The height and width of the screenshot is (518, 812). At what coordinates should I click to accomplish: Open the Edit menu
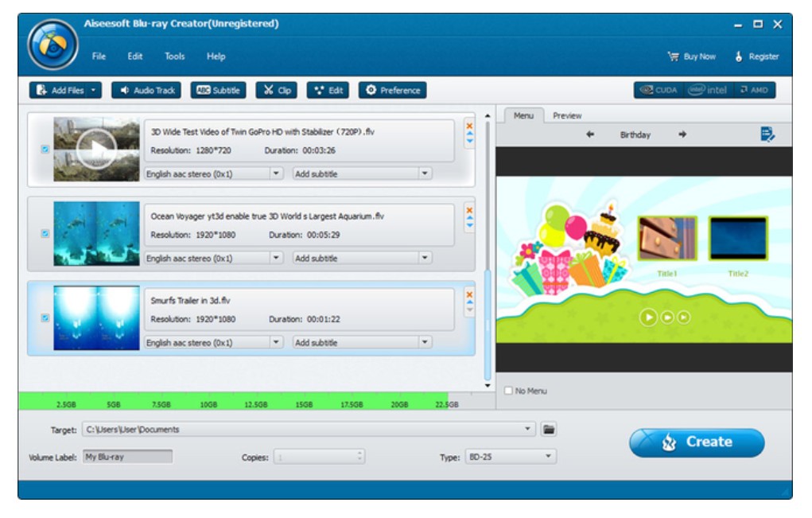[135, 56]
